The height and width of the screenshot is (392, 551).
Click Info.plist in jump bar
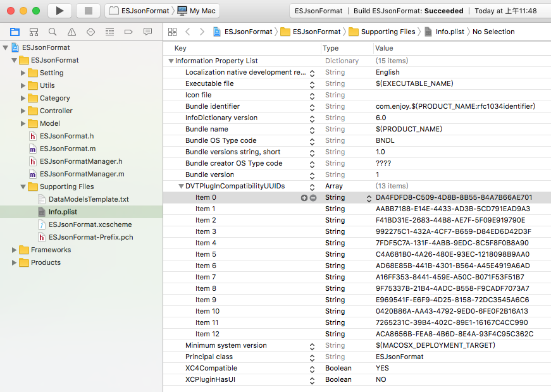click(x=445, y=32)
